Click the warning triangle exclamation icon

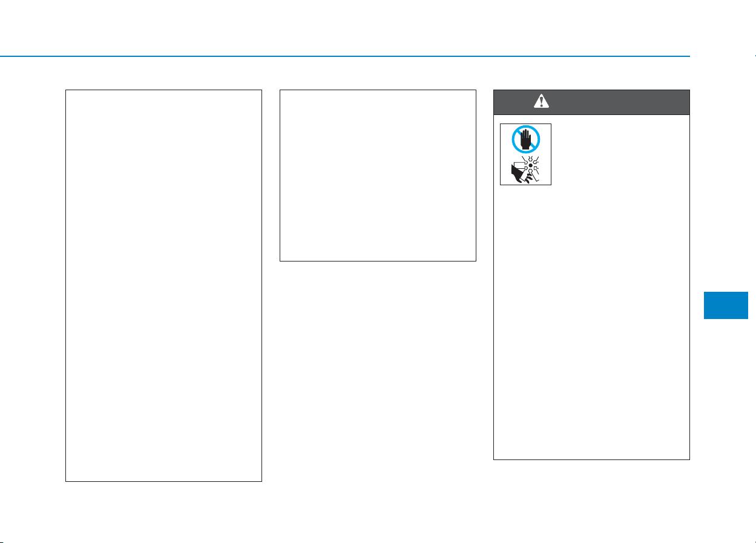[x=541, y=102]
